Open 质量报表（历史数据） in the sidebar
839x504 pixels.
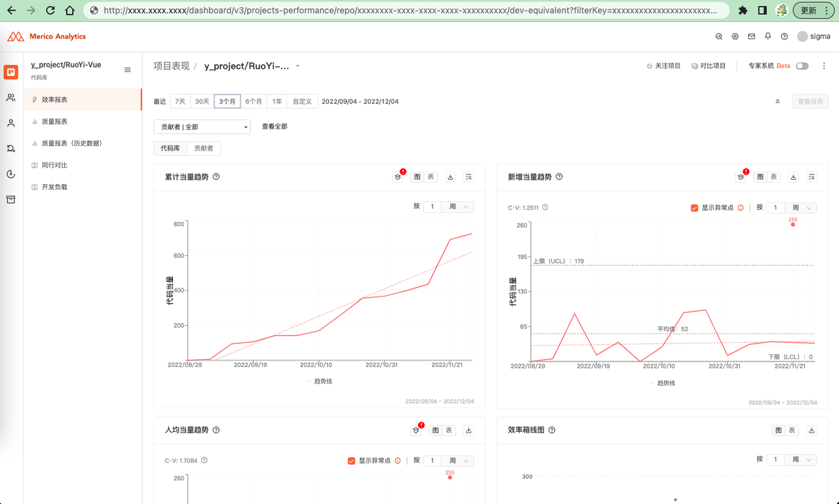83,144
